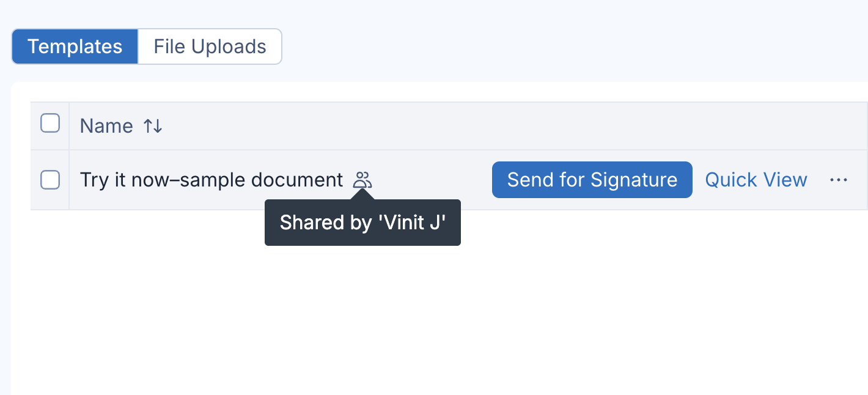Send the sample document for signature
The image size is (868, 395).
[592, 180]
